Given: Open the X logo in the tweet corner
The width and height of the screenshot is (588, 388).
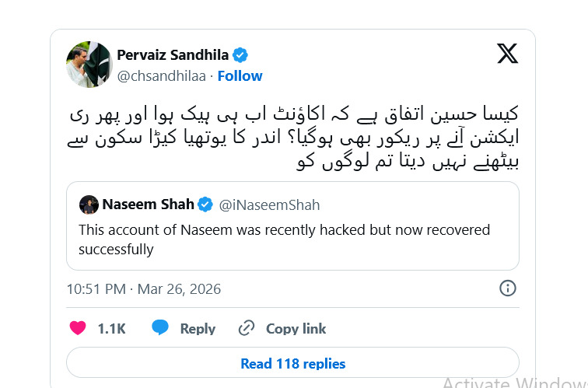Looking at the screenshot, I should [507, 54].
